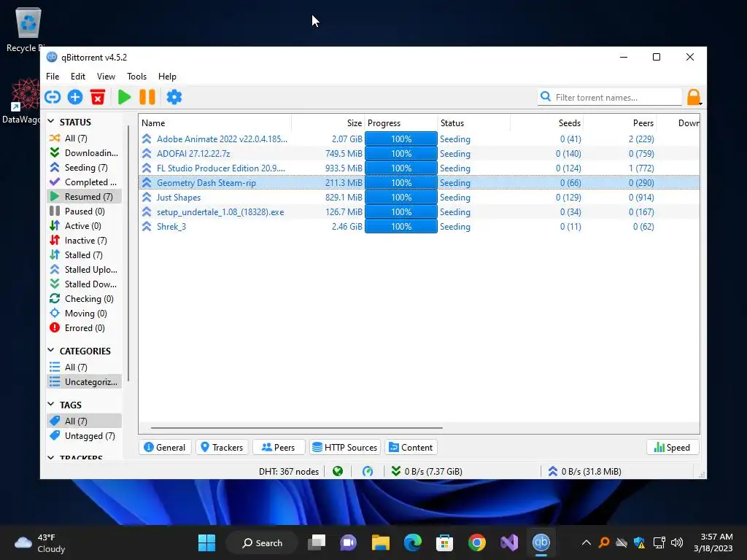Select All (7) under Categories

(85, 367)
